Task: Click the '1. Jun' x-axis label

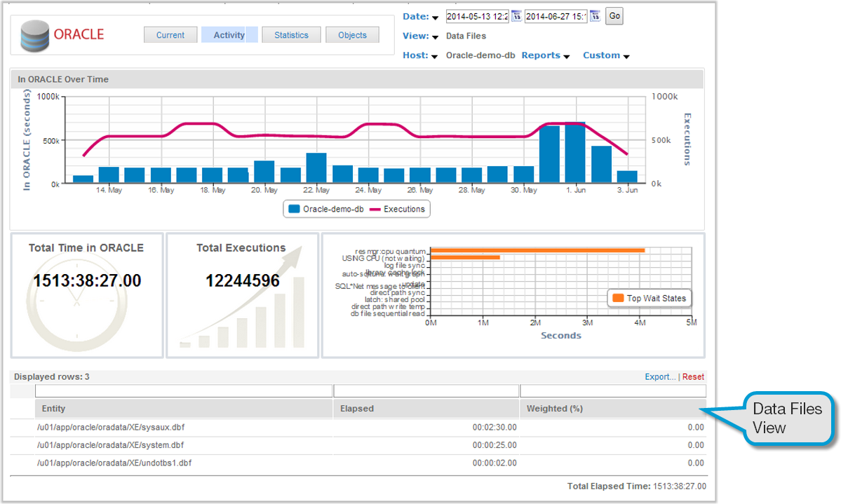Action: pyautogui.click(x=576, y=190)
